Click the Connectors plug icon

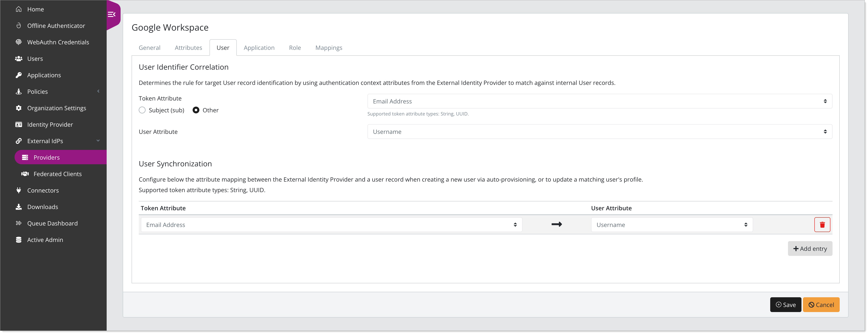click(x=19, y=190)
